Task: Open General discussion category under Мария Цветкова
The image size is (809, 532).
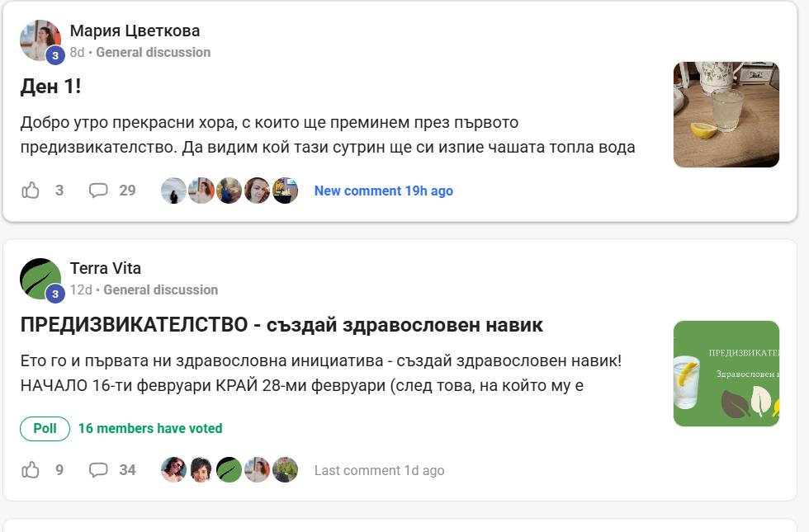Action: [x=153, y=52]
